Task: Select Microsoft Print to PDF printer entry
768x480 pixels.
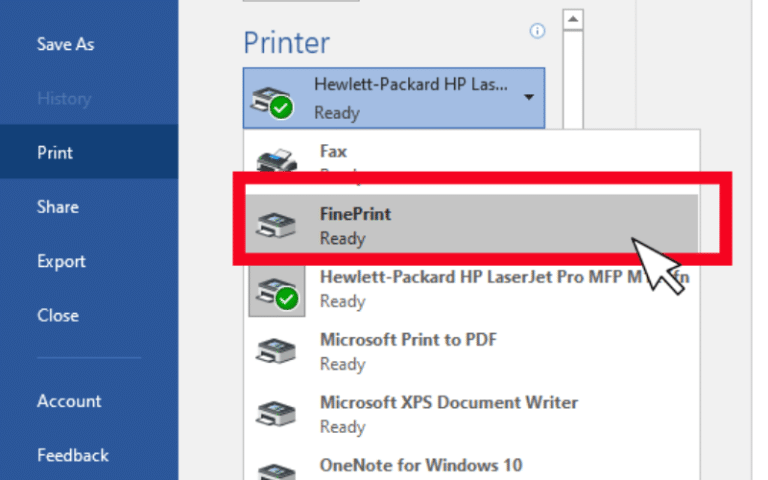Action: tap(472, 351)
